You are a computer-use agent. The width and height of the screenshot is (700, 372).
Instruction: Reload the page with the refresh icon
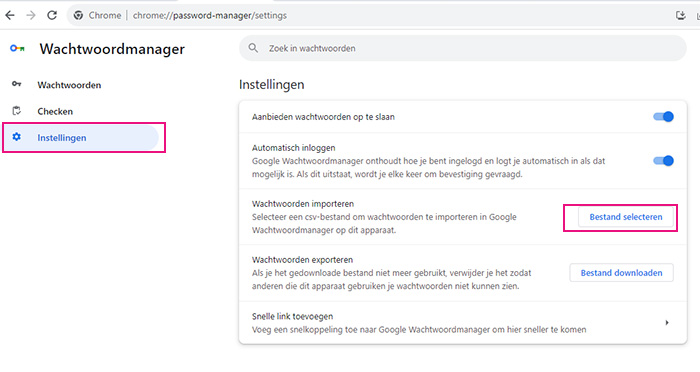point(52,15)
